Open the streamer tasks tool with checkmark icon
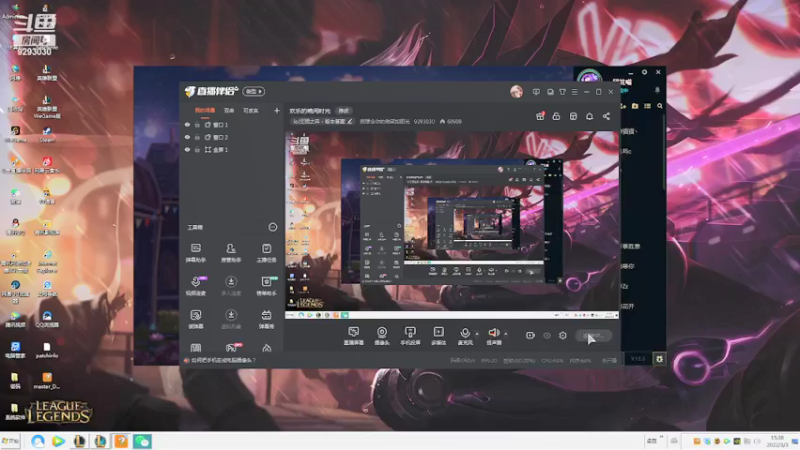 tap(266, 253)
